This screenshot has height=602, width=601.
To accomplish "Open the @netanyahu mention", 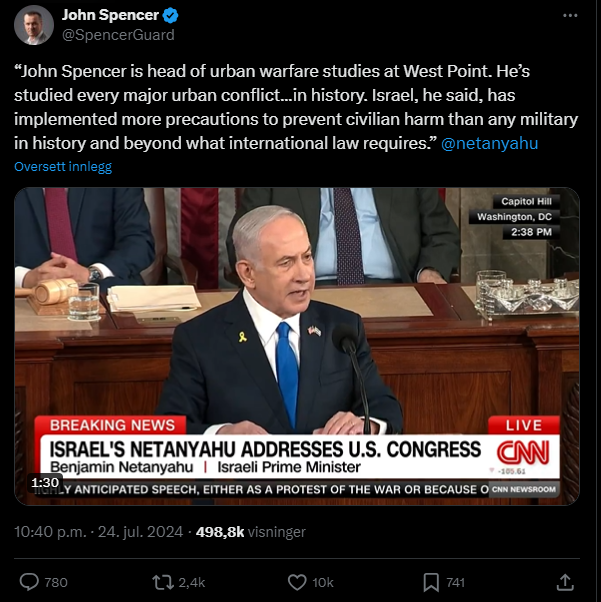I will click(490, 143).
